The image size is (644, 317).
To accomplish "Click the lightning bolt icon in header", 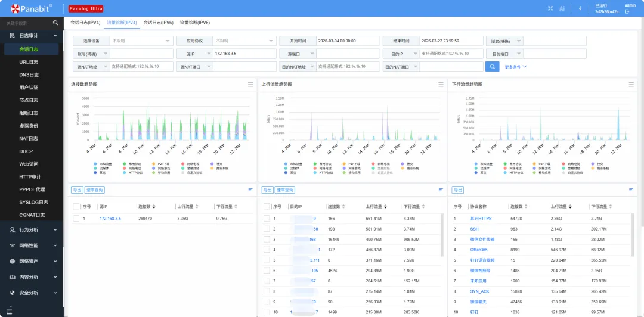I will (580, 8).
